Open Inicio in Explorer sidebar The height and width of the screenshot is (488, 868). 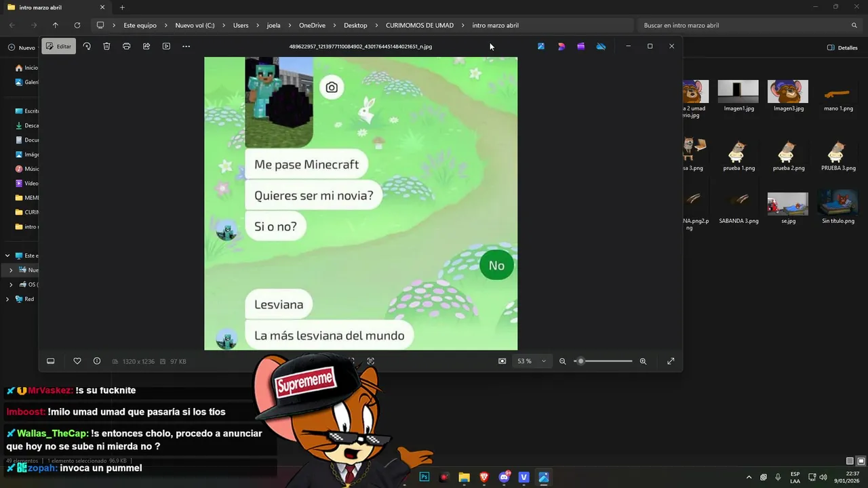(26, 68)
